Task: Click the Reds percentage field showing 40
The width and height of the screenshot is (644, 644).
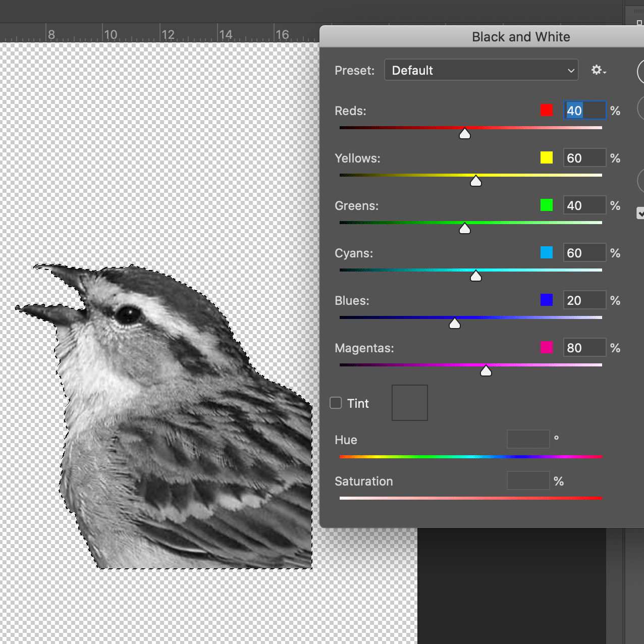Action: click(584, 111)
